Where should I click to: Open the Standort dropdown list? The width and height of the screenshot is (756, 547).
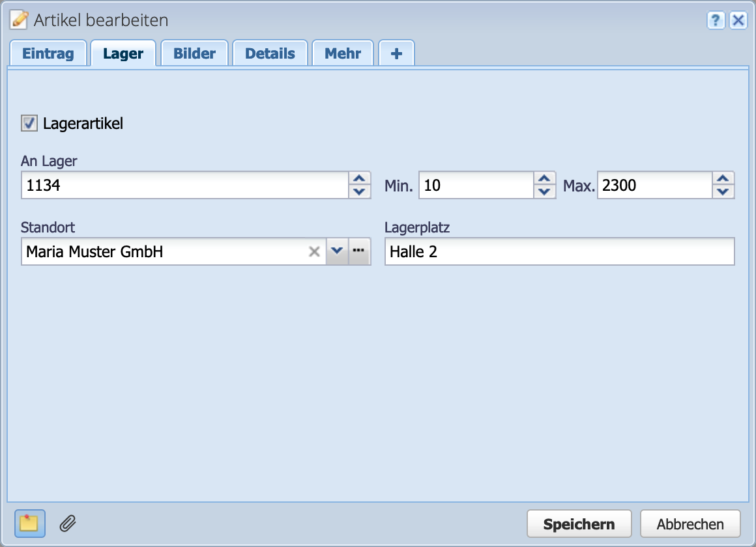tap(338, 251)
